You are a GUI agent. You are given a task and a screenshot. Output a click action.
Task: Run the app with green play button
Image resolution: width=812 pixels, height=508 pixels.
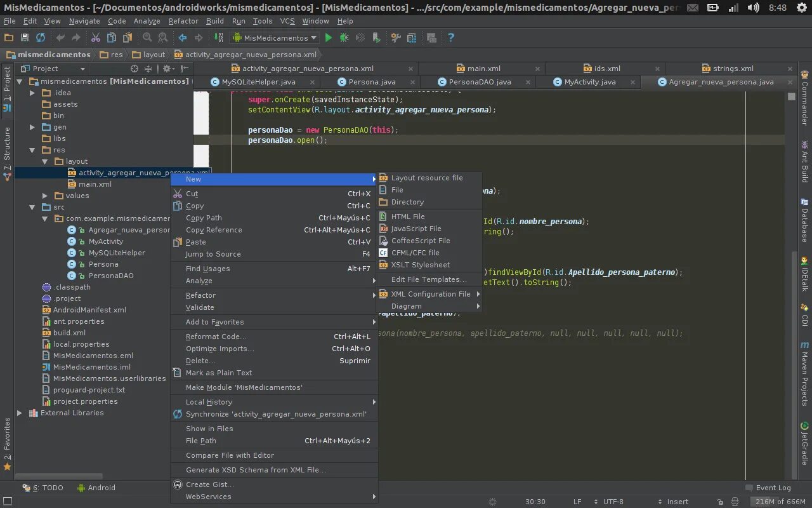(329, 38)
